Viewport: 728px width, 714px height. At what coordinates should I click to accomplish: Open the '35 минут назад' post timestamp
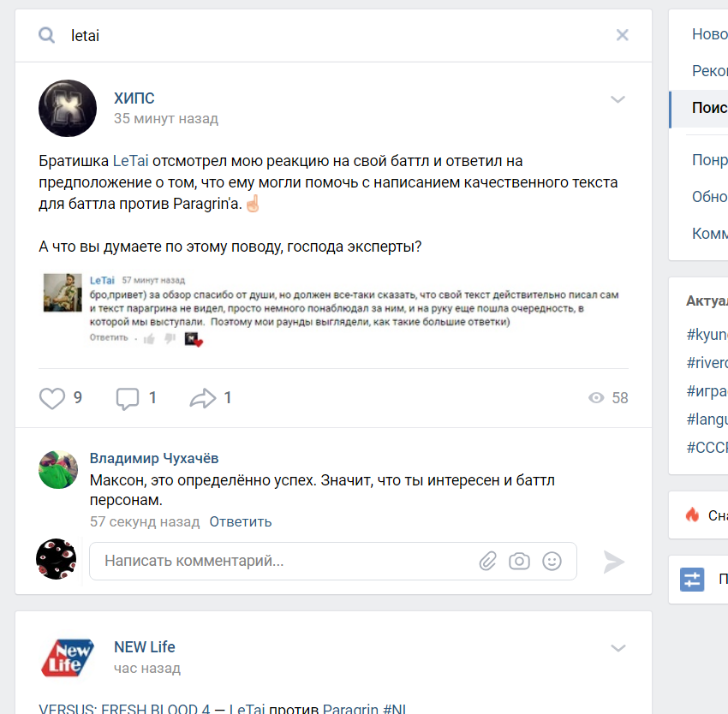tap(166, 119)
